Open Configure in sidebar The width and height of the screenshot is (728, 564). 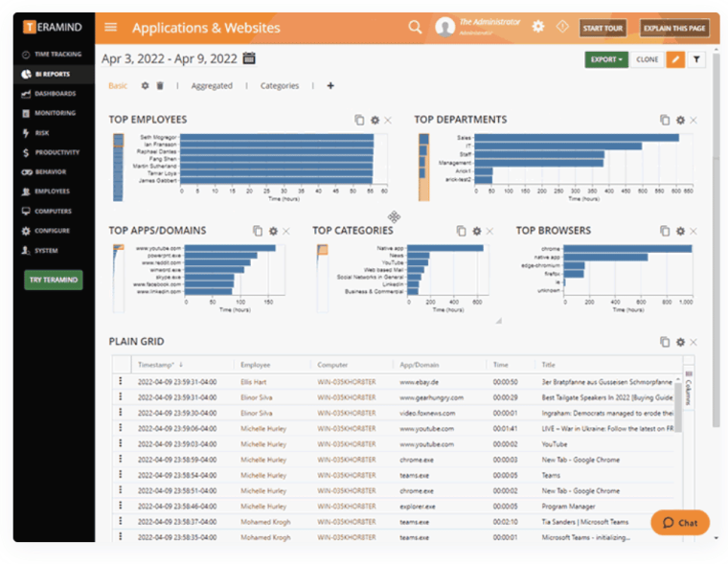[54, 231]
